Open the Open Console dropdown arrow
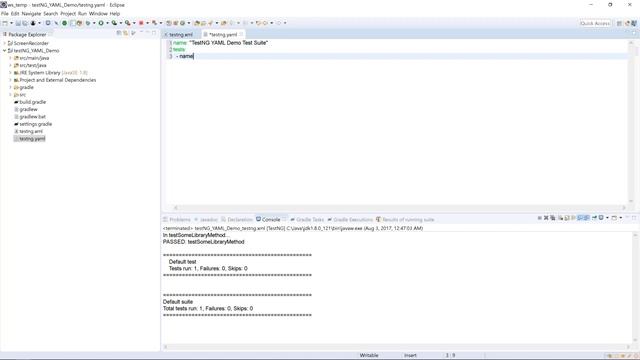The height and width of the screenshot is (360, 640). pos(621,218)
